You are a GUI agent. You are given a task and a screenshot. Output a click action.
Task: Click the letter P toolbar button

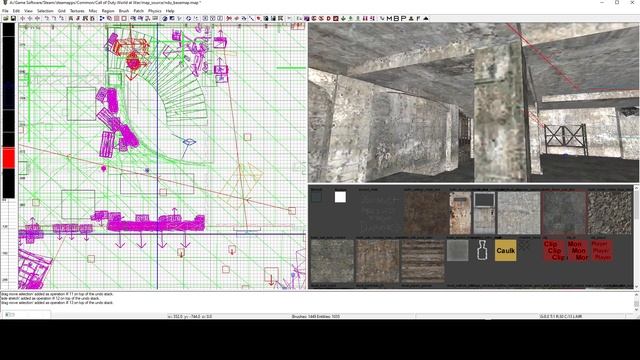pyautogui.click(x=403, y=18)
